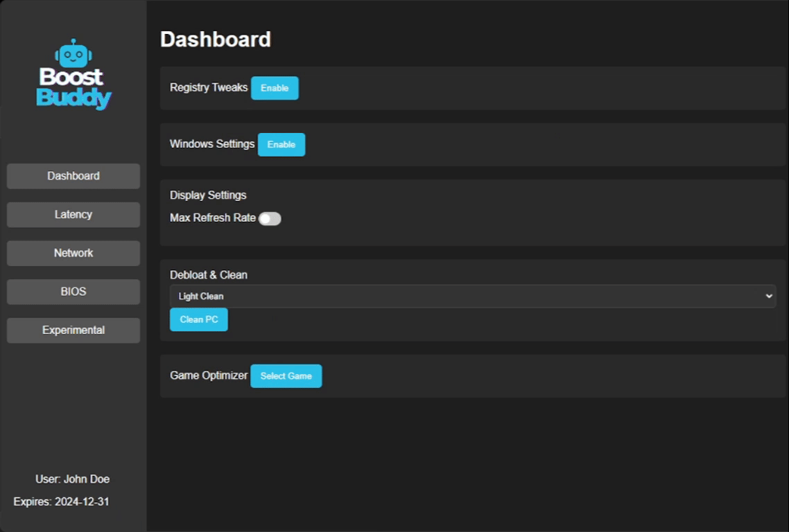
Task: Click Select Game in Game Optimizer
Action: coord(286,376)
